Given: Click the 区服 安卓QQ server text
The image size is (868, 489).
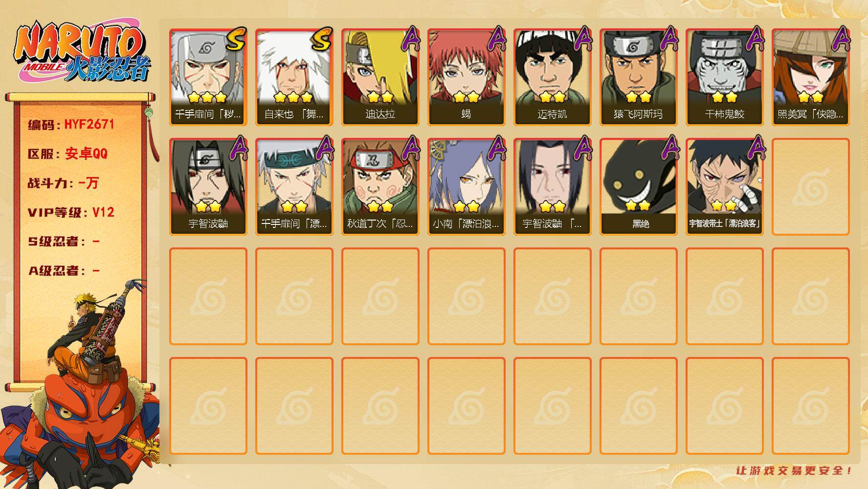Looking at the screenshot, I should point(67,154).
